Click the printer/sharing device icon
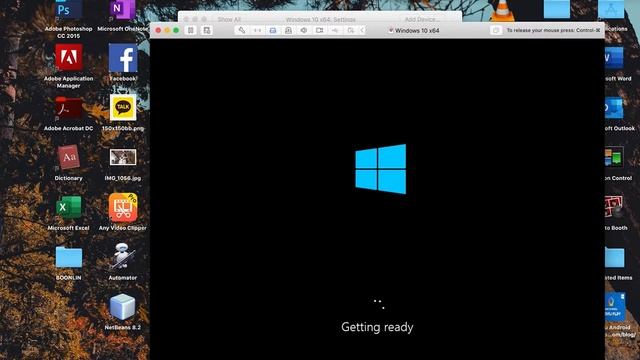Viewport: 640px width, 360px height. point(350,30)
